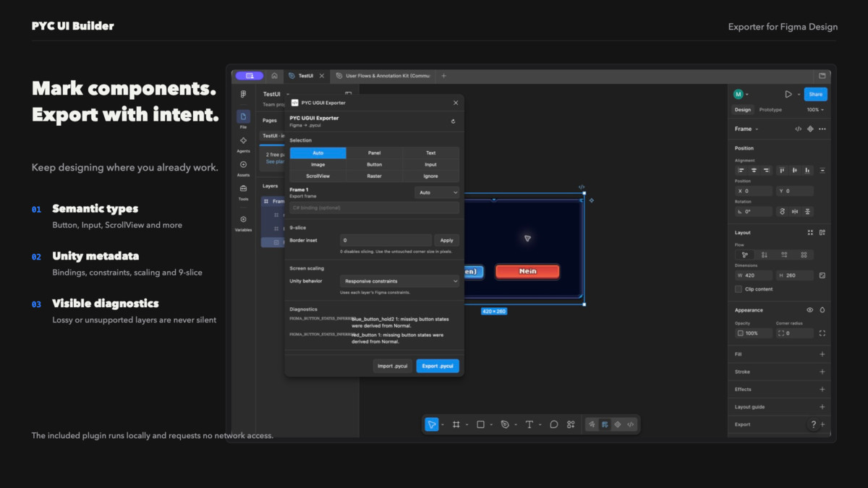Expand the Rectangle shape tool options arrow

(491, 425)
